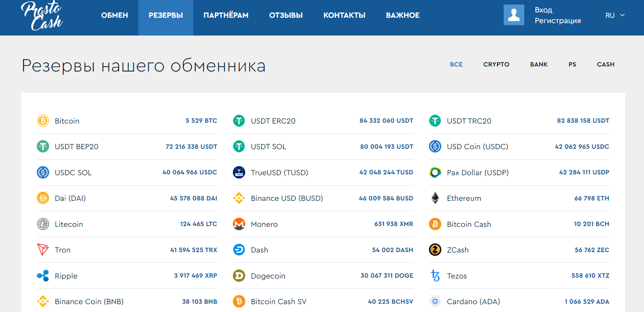This screenshot has width=644, height=312.
Task: Click the Litecoin icon
Action: pos(43,224)
